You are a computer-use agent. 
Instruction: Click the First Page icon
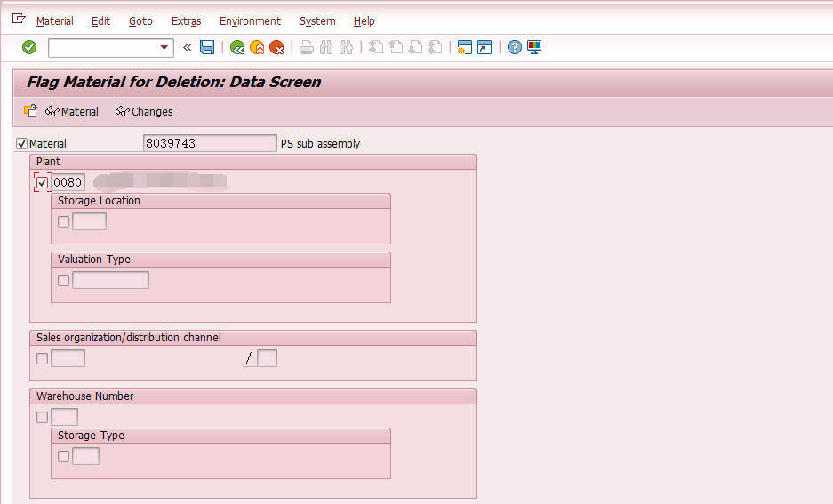376,47
